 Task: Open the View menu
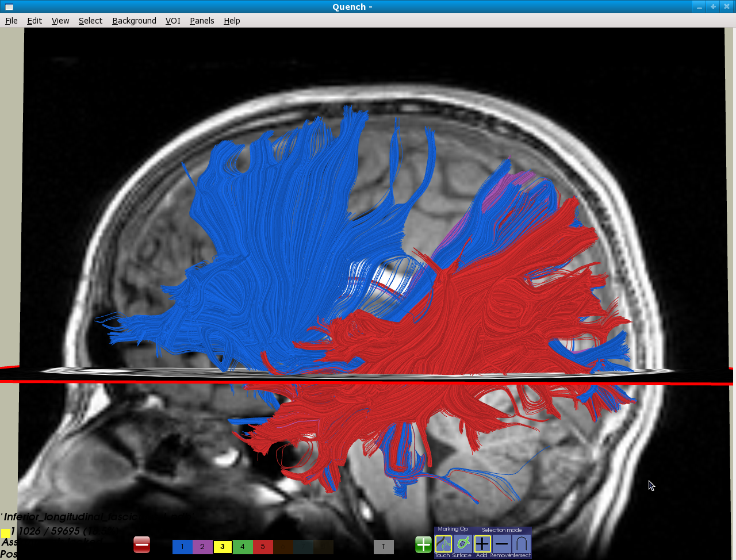[60, 21]
